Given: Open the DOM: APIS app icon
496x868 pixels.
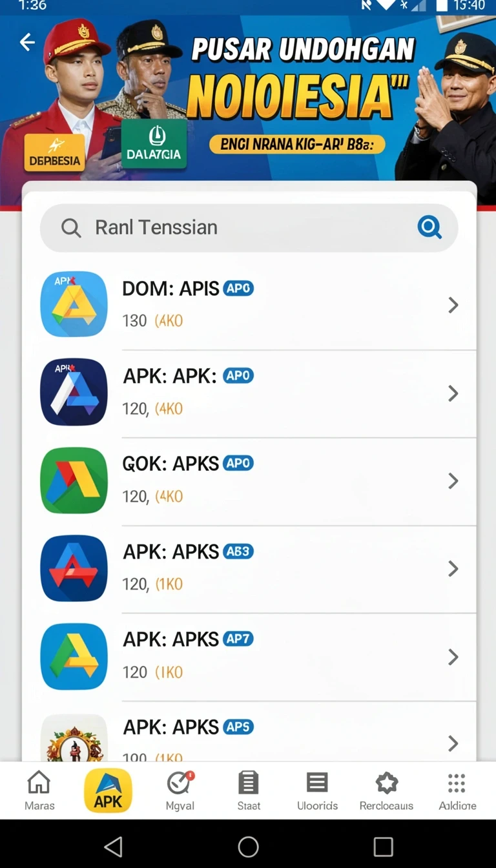Looking at the screenshot, I should pyautogui.click(x=74, y=304).
